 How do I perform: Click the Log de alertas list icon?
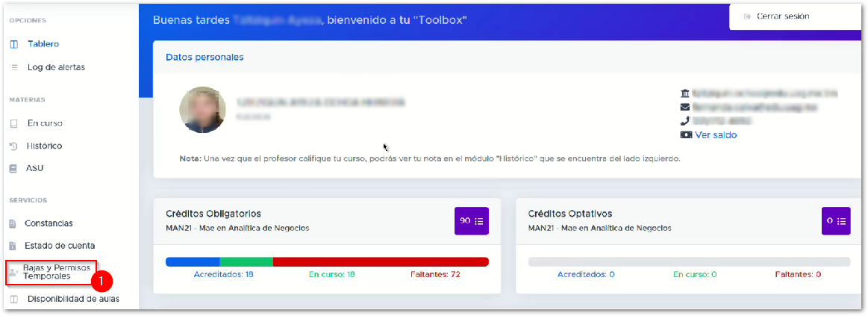coord(14,67)
